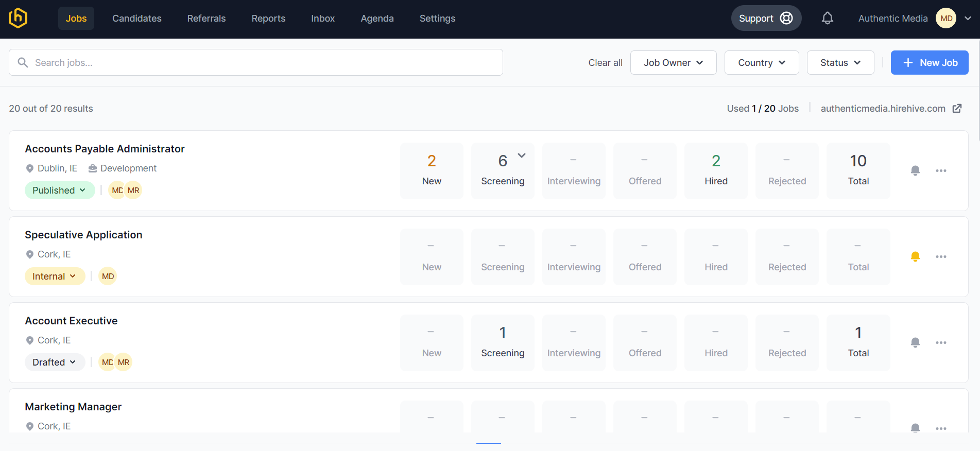Click MR owner avatar on Account Executive
The width and height of the screenshot is (980, 451).
[x=124, y=362]
